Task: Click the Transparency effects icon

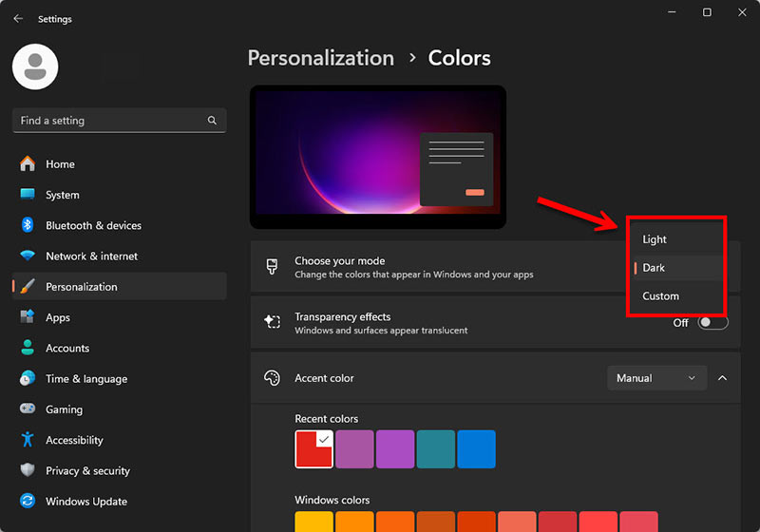Action: (x=272, y=322)
